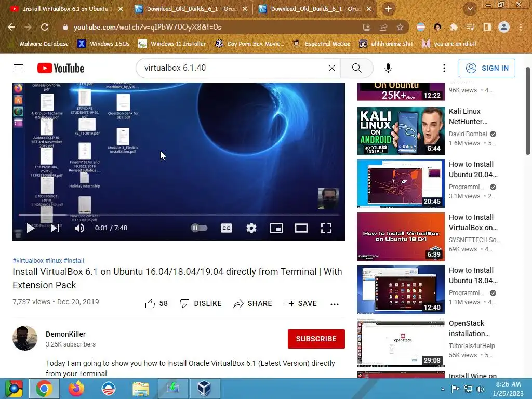Screen dimensions: 532x399
Task: Click SAVE to playlist
Action: click(300, 303)
